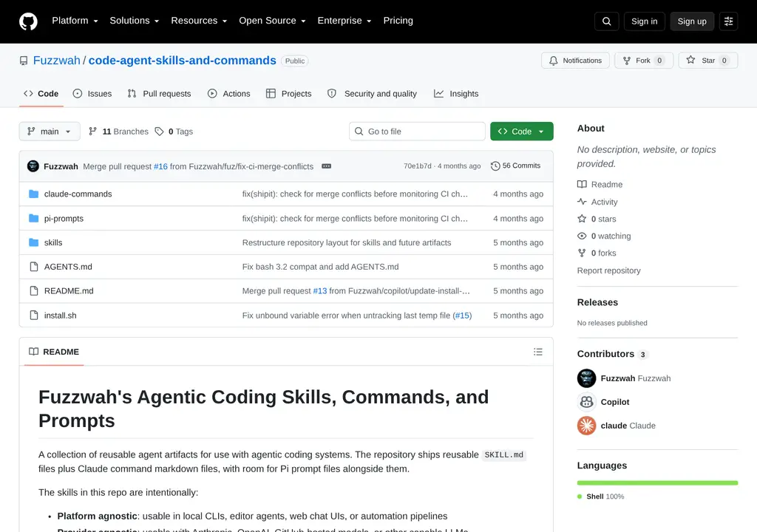Viewport: 757px width, 532px height.
Task: Open the Releases heading link
Action: click(597, 302)
